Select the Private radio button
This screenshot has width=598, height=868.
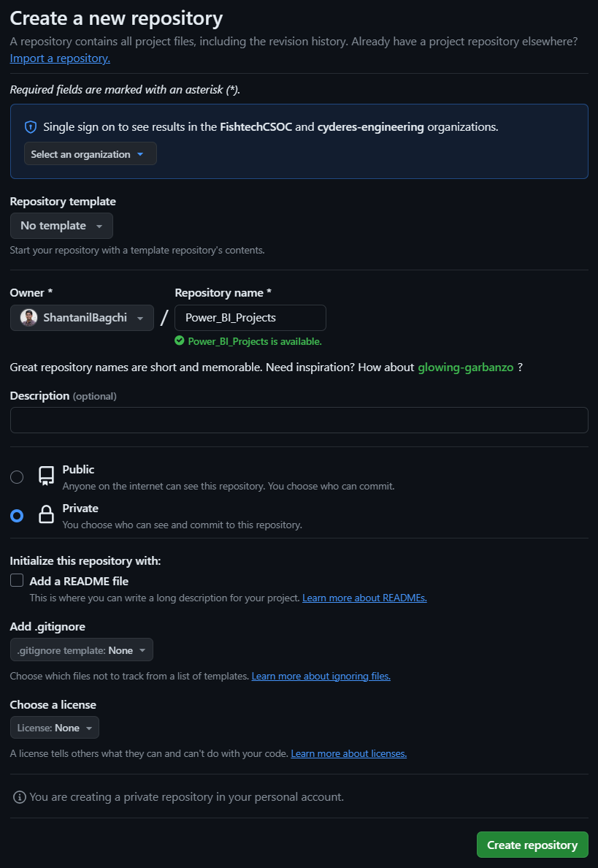17,516
